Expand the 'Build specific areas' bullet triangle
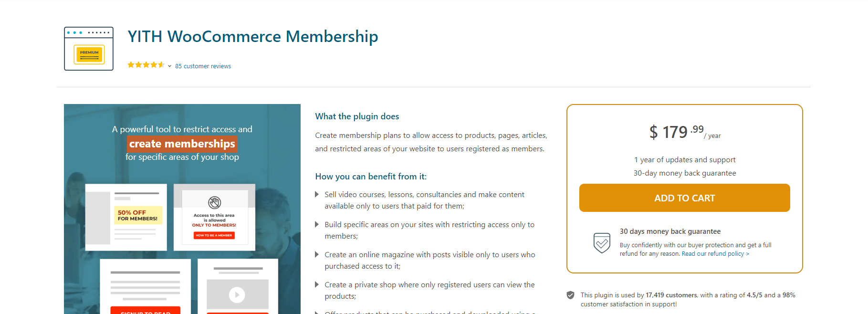This screenshot has height=314, width=868. (x=317, y=224)
